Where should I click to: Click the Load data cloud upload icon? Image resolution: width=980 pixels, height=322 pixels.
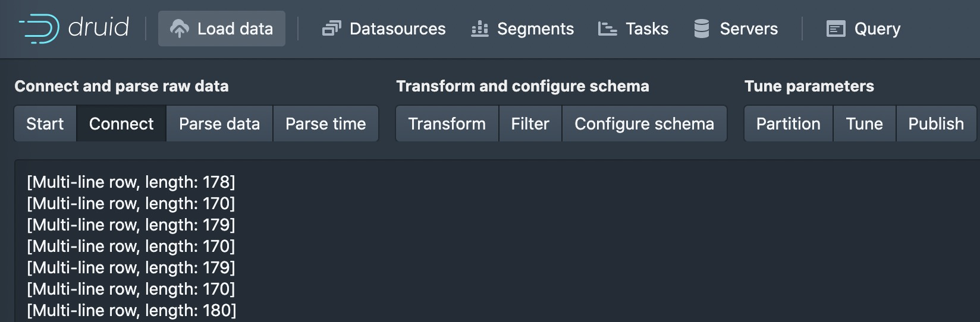179,29
